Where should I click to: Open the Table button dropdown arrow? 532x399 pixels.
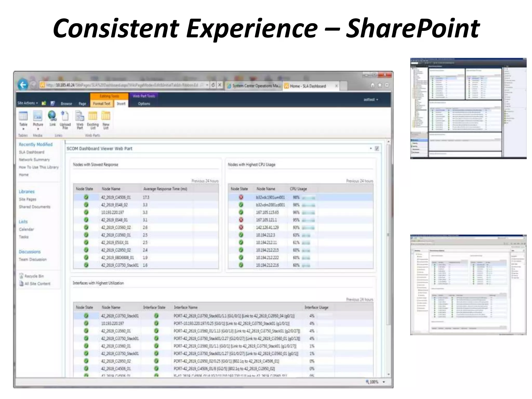tap(23, 129)
